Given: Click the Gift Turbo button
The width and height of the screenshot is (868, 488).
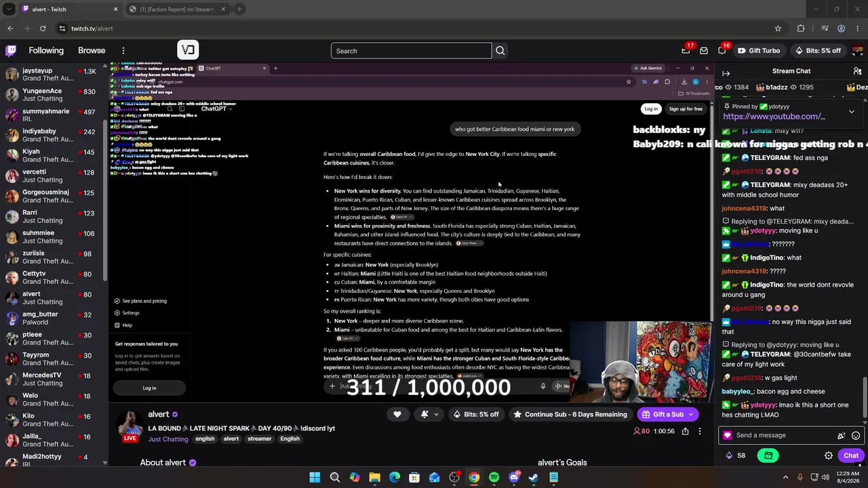Looking at the screenshot, I should coord(759,51).
